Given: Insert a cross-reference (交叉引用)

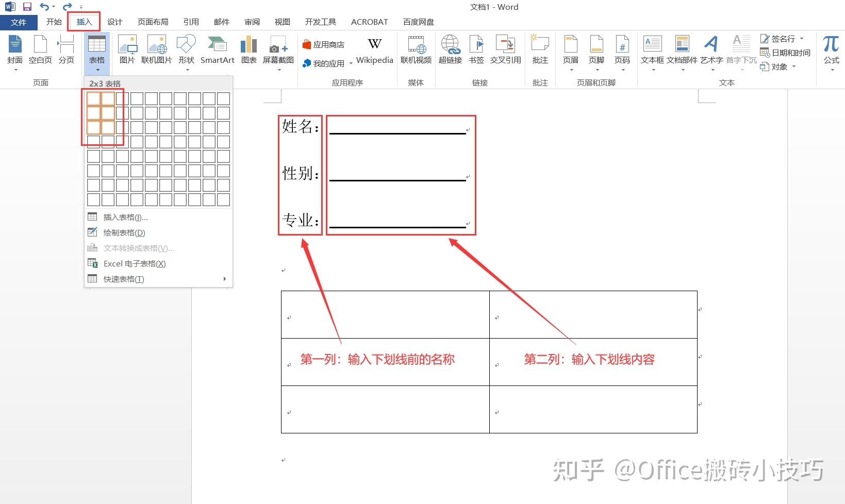Looking at the screenshot, I should (x=505, y=51).
